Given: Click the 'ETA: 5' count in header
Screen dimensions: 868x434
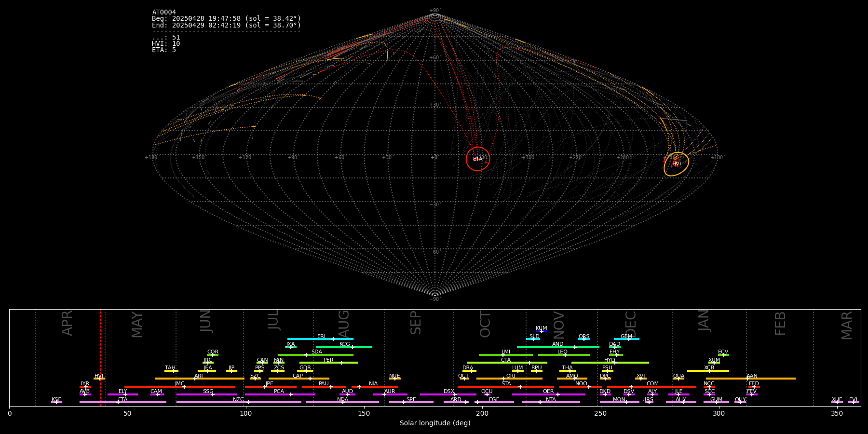Looking at the screenshot, I should 164,50.
